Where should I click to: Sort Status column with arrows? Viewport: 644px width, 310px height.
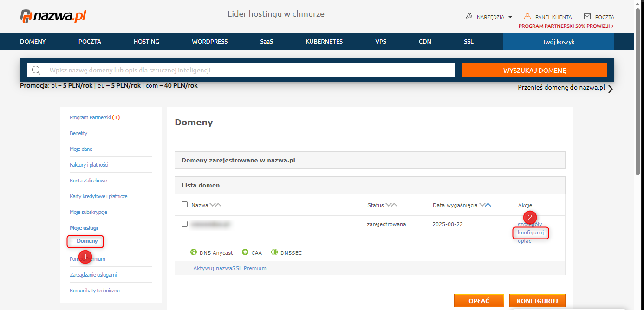(x=391, y=205)
